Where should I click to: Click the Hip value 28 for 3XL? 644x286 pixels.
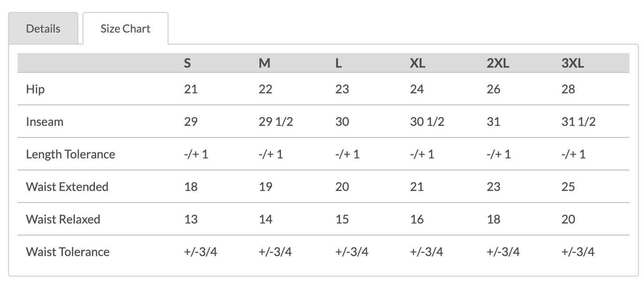pos(568,89)
